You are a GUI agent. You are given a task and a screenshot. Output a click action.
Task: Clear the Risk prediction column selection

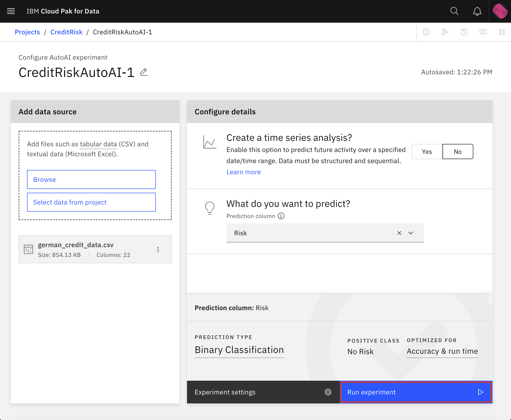pos(399,233)
